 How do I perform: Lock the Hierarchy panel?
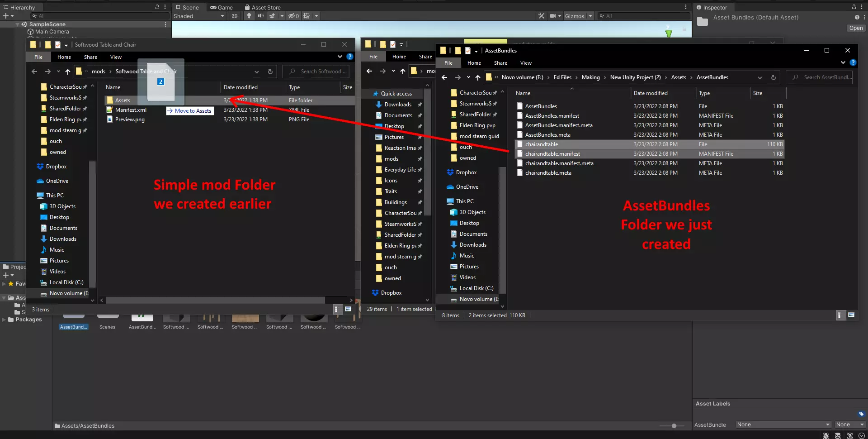(157, 7)
